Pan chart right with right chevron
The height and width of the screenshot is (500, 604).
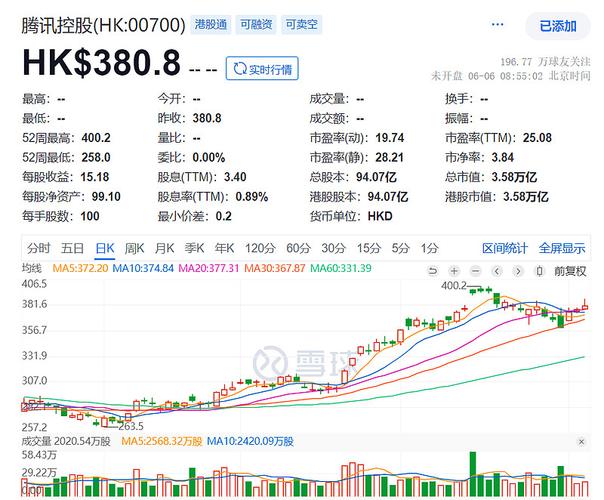point(518,271)
